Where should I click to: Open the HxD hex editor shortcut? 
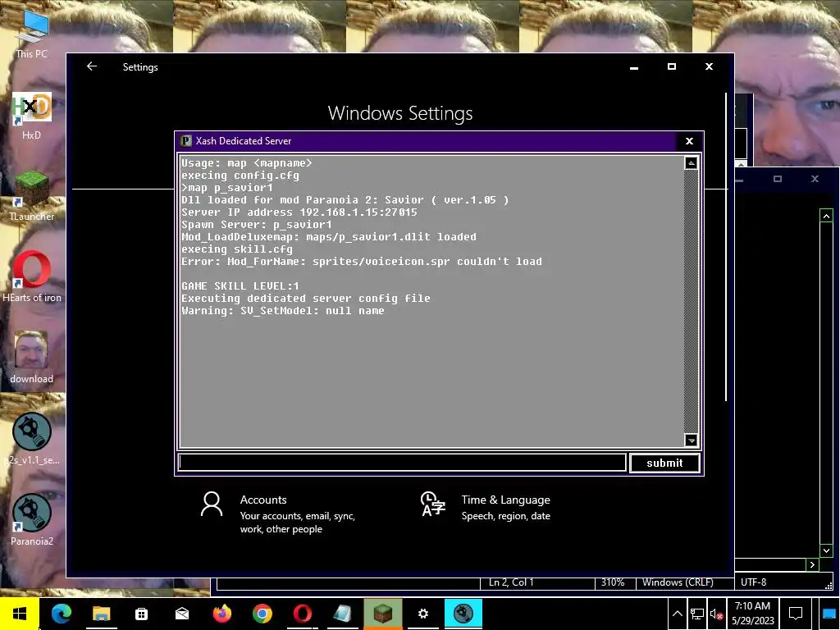(x=32, y=115)
